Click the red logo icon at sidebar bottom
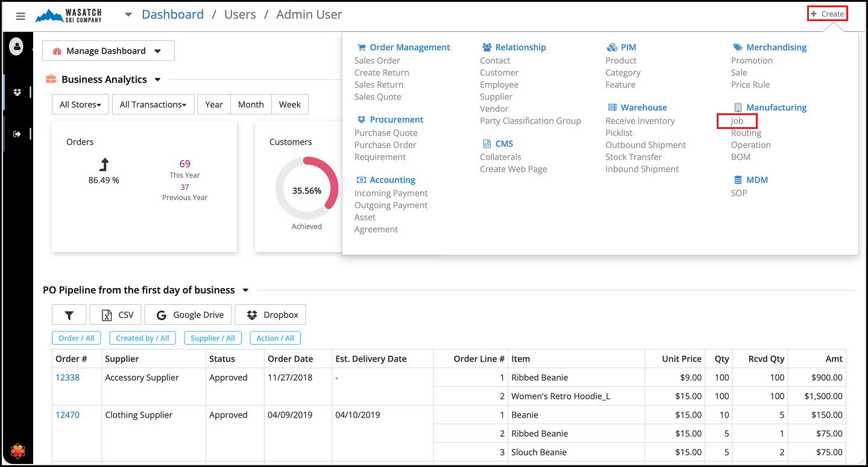This screenshot has height=467, width=868. [x=18, y=451]
